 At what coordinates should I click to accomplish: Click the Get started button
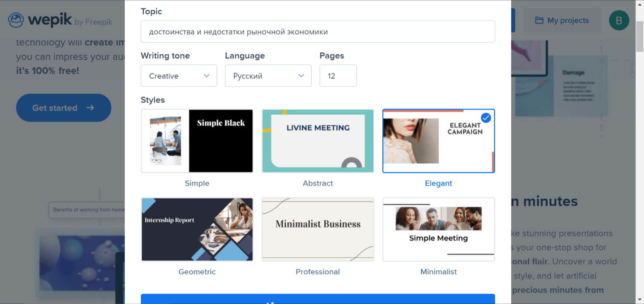point(64,108)
